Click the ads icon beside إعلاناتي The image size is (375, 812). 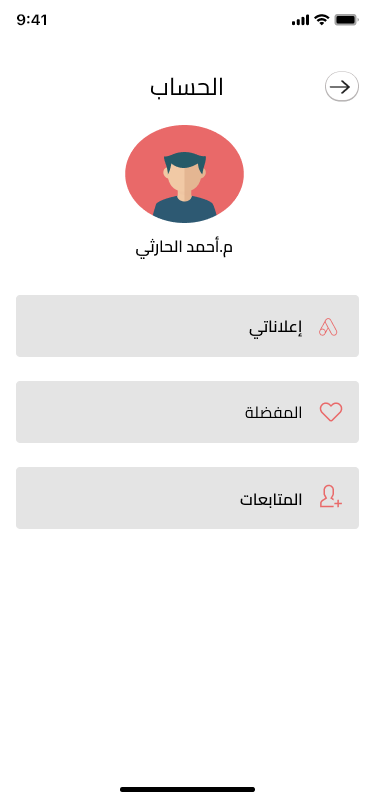click(328, 327)
